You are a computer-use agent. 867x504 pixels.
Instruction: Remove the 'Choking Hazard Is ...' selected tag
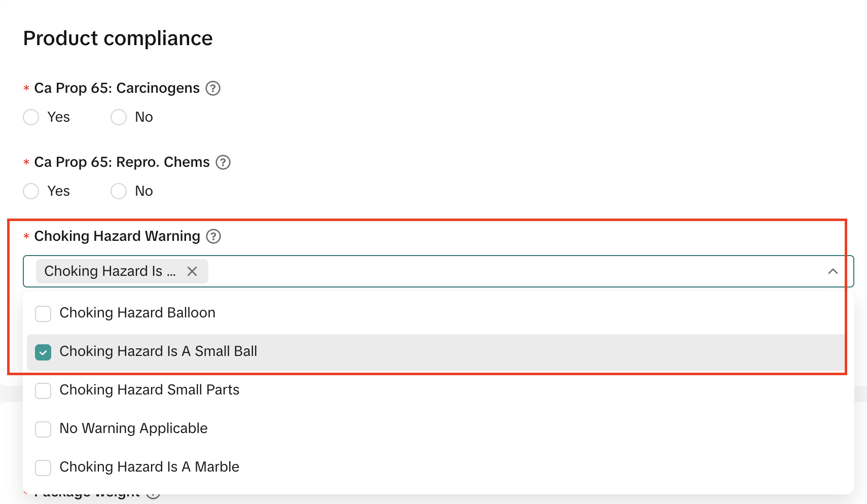tap(192, 271)
